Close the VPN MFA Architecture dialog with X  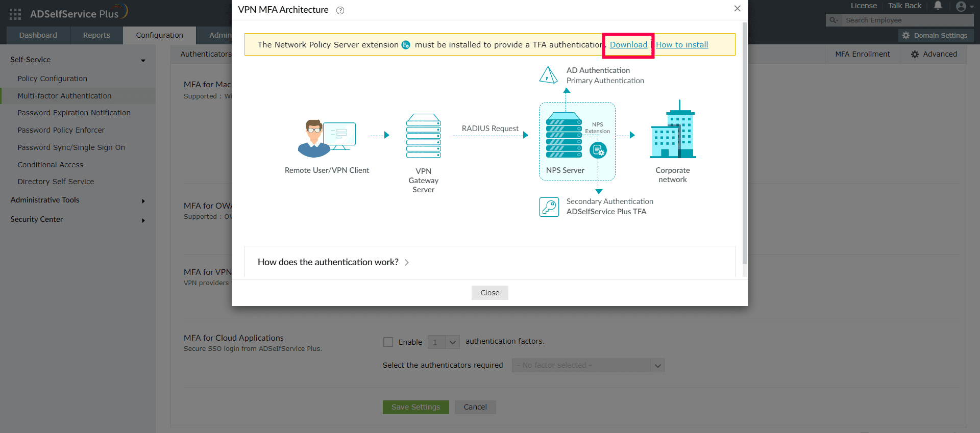click(737, 9)
